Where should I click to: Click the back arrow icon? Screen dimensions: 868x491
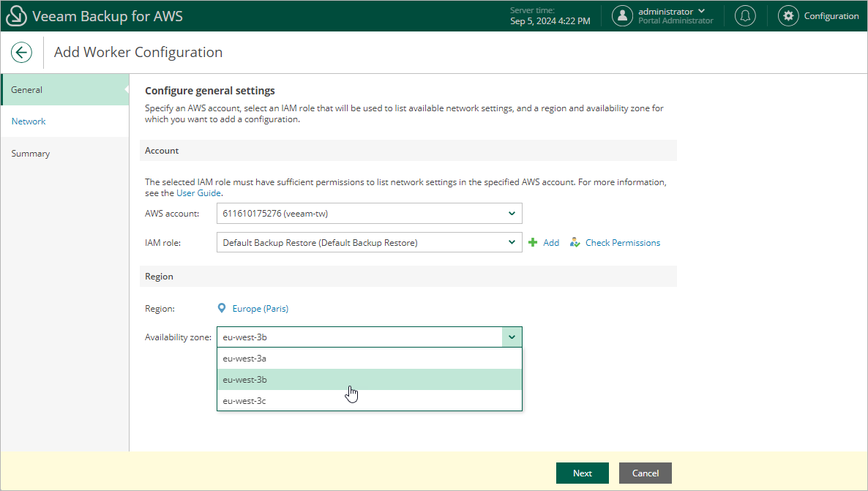tap(21, 52)
